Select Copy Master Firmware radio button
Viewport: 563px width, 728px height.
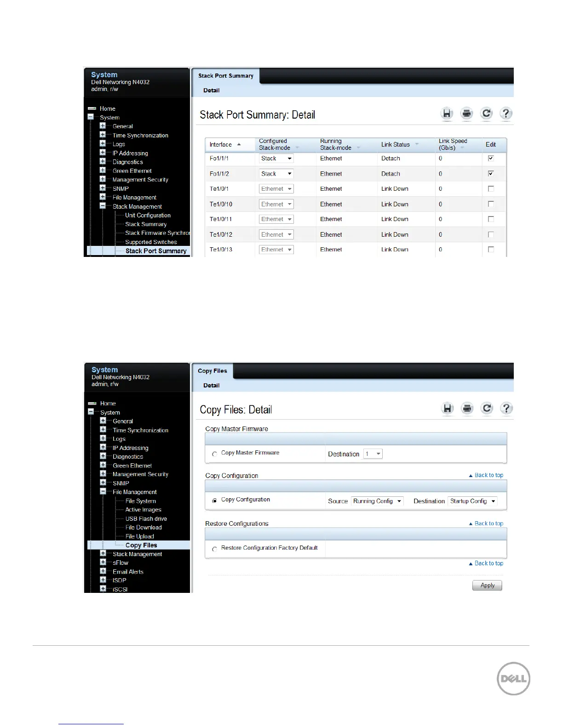pyautogui.click(x=214, y=454)
